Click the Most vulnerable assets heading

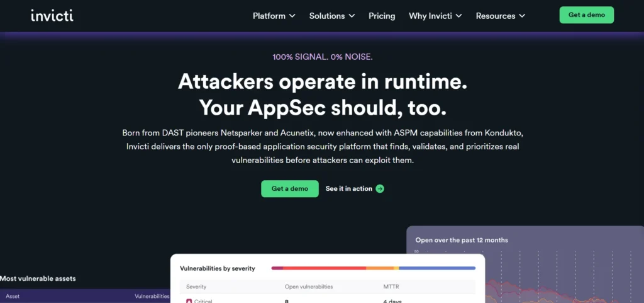[38, 278]
